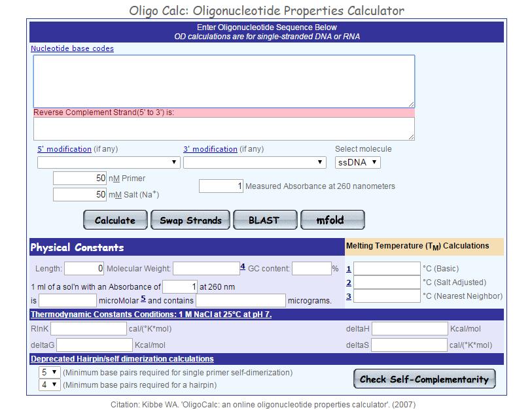Click the Check Self-Complementarity button
Image resolution: width=532 pixels, height=410 pixels.
point(425,379)
